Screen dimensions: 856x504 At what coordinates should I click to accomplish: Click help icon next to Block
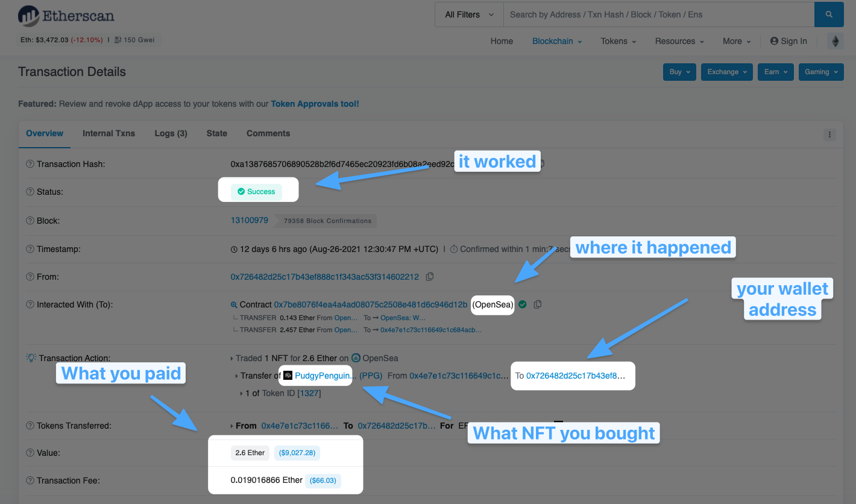tap(30, 221)
